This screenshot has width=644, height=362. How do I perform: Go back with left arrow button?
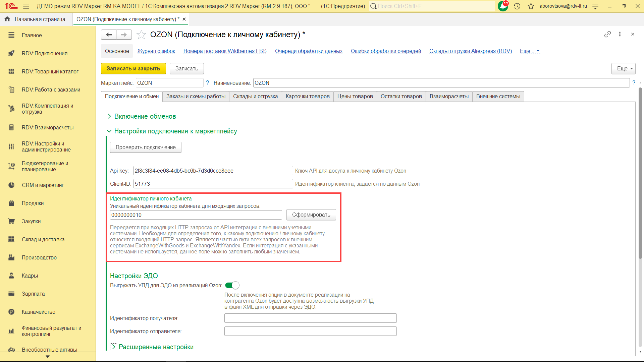[109, 35]
